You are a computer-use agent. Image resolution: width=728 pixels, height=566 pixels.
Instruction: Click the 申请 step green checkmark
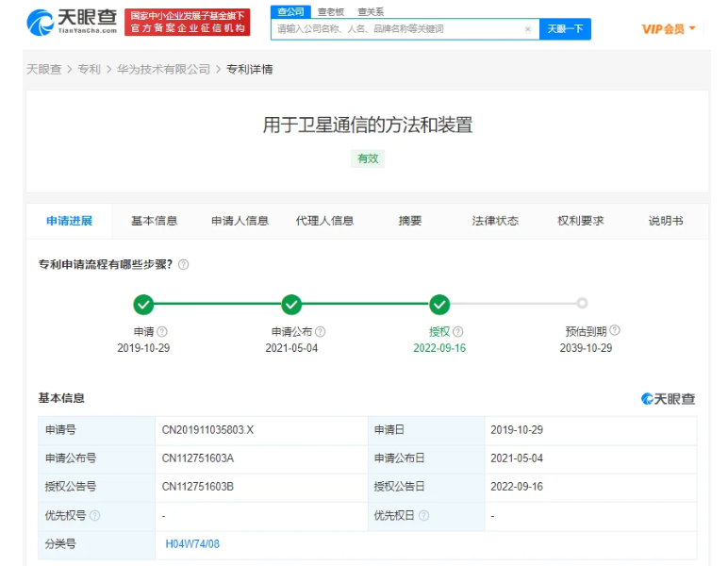(143, 305)
